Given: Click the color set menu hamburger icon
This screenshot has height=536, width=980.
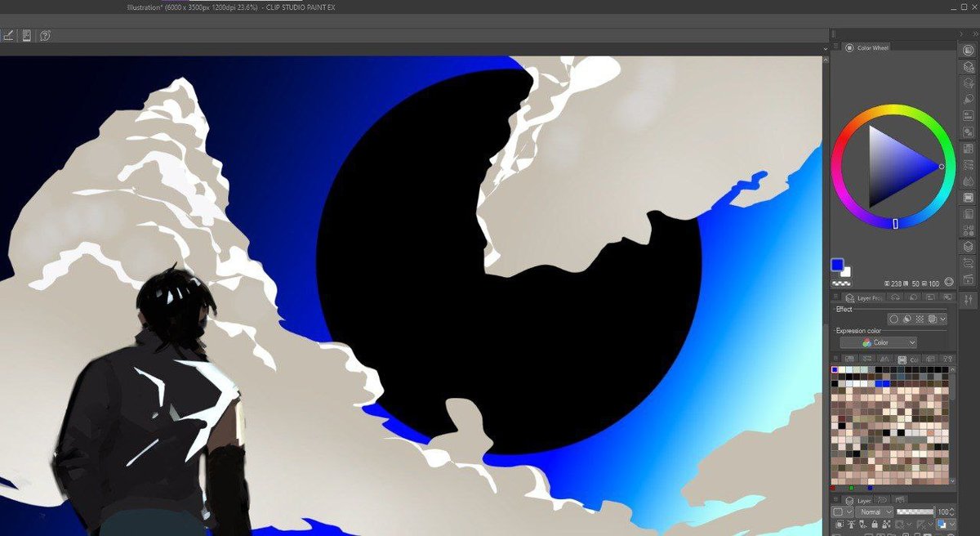Looking at the screenshot, I should click(835, 360).
